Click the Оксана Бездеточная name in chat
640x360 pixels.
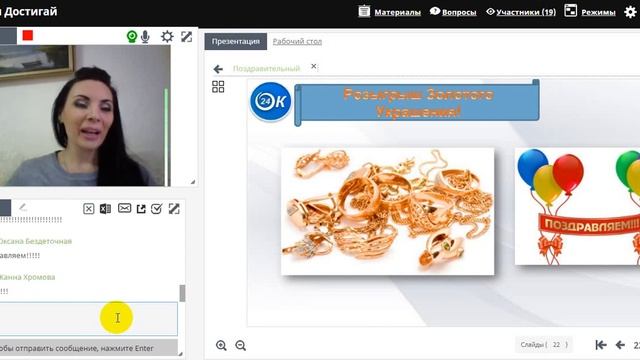pos(35,241)
